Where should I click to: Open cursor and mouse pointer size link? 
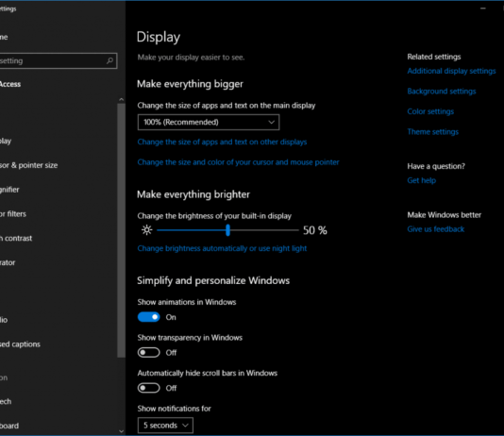click(x=238, y=162)
